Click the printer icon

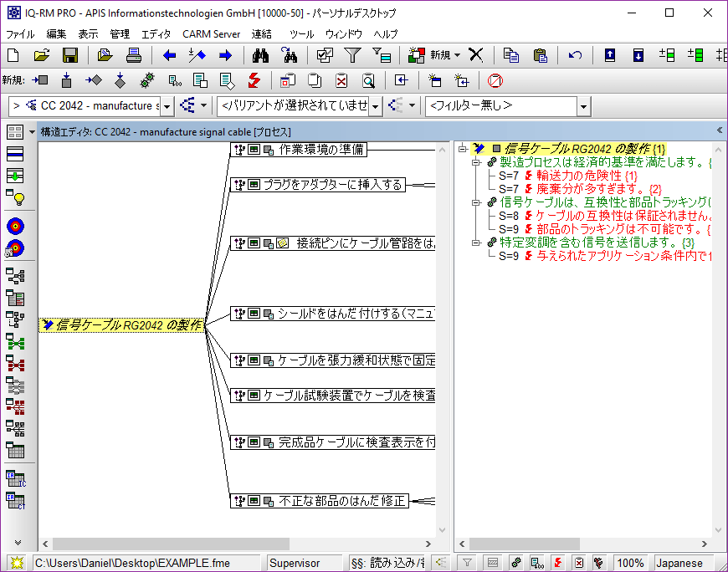point(134,55)
